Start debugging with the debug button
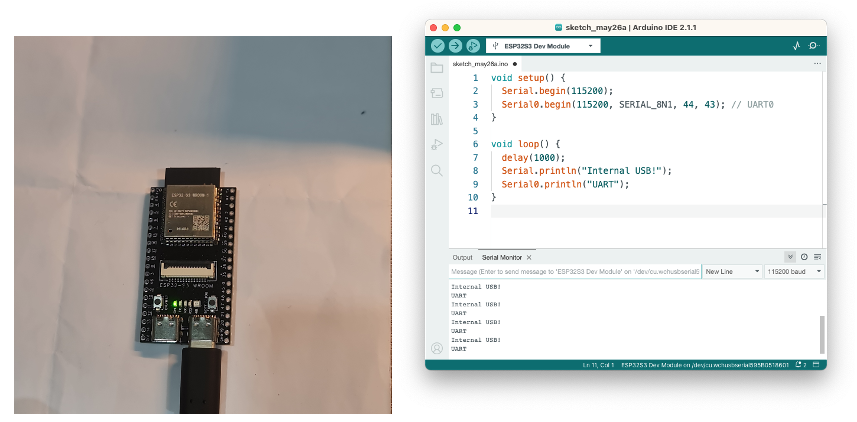This screenshot has width=857, height=422. 473,46
